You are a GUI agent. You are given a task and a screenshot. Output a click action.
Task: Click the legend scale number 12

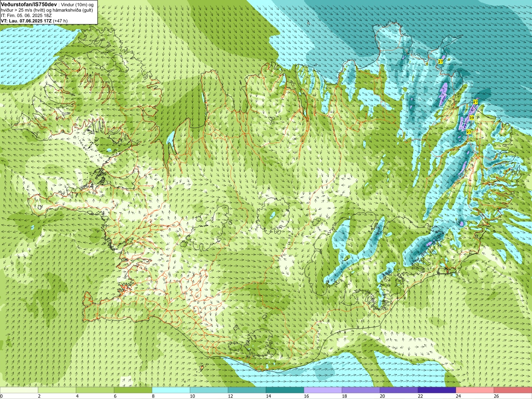(230, 396)
